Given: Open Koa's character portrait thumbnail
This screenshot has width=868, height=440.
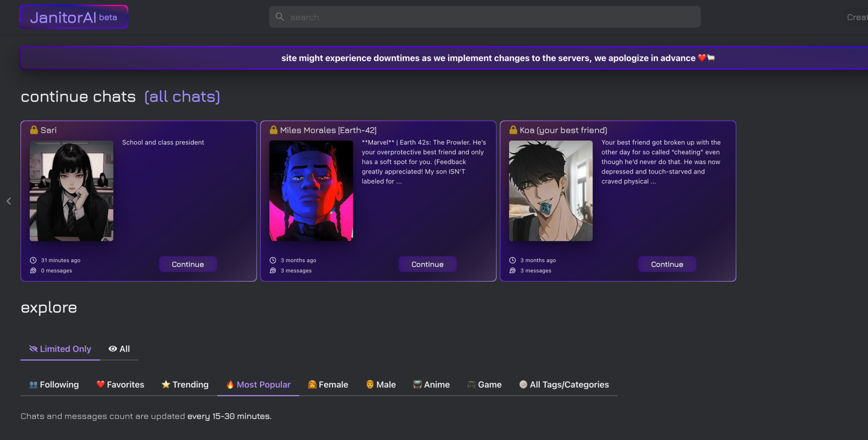Looking at the screenshot, I should (x=551, y=191).
